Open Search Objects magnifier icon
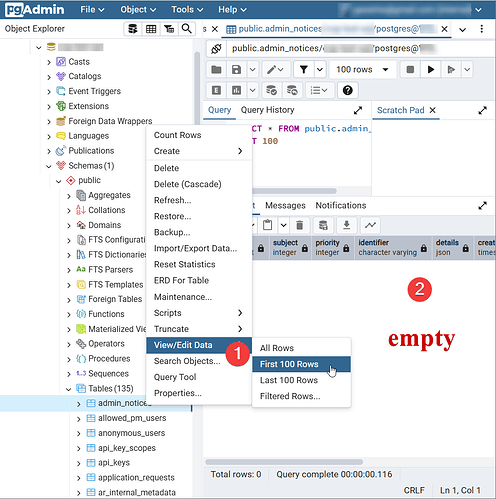Viewport: 496px width, 499px height. [x=187, y=29]
